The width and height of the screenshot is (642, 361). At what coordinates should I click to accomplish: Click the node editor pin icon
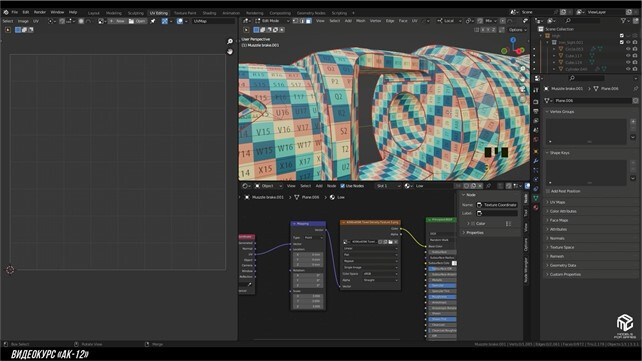[488, 186]
